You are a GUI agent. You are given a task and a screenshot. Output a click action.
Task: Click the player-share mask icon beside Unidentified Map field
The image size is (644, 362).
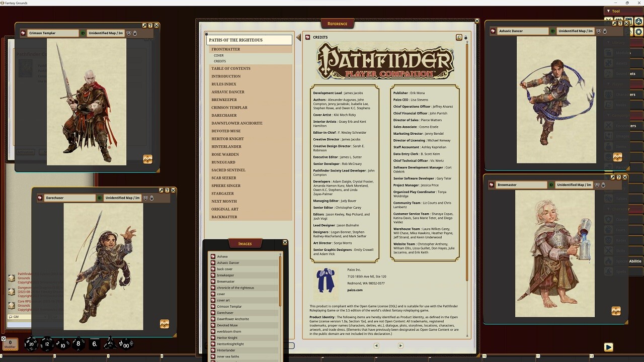(128, 33)
